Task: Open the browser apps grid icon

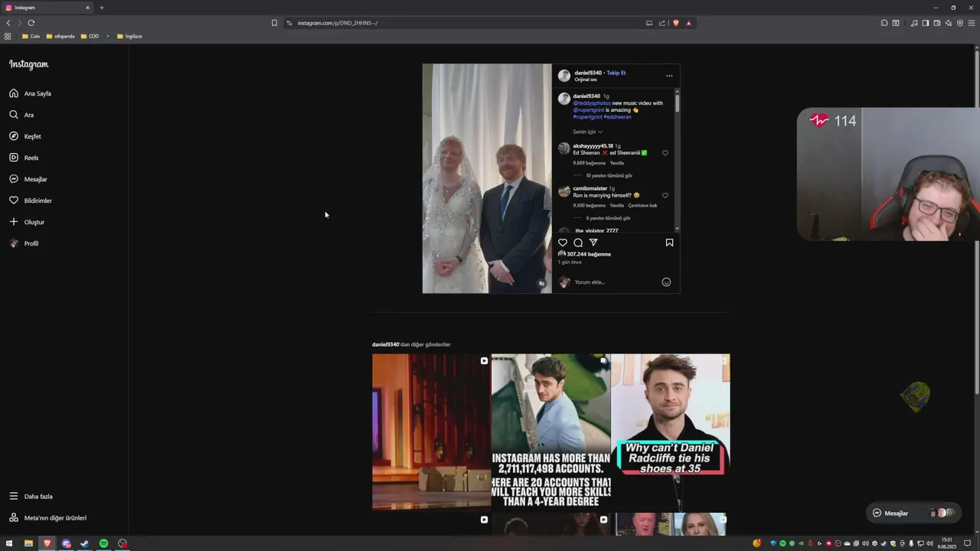Action: coord(8,36)
